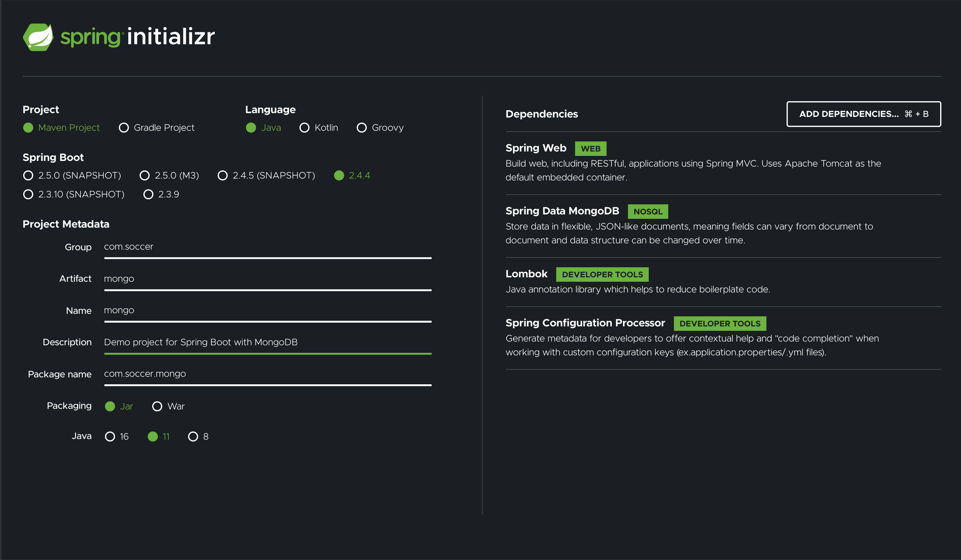Click the Jar packaging radio button icon

pos(109,406)
